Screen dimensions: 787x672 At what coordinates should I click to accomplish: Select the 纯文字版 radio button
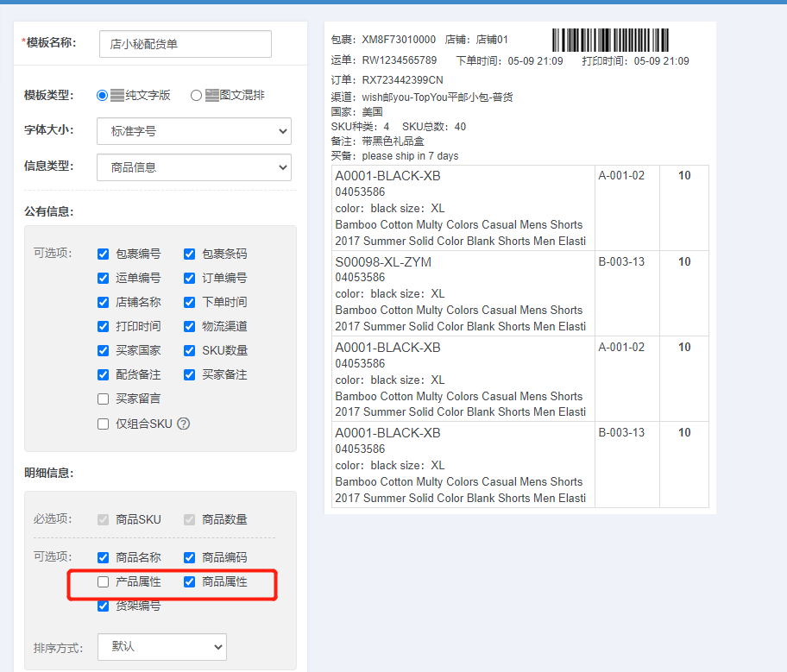(x=103, y=96)
